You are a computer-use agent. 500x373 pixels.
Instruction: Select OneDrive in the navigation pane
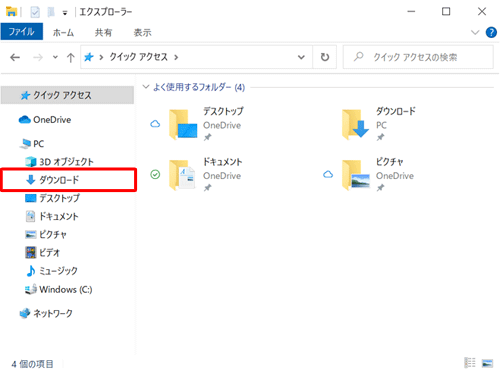point(45,119)
